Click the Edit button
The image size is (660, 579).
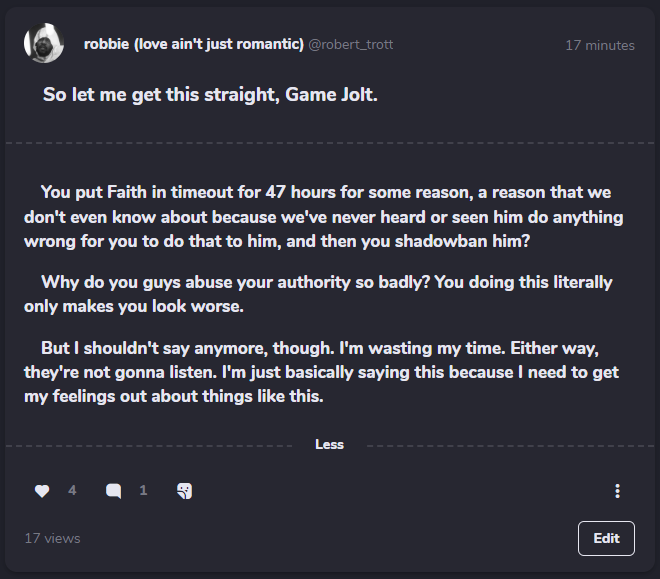pos(606,538)
